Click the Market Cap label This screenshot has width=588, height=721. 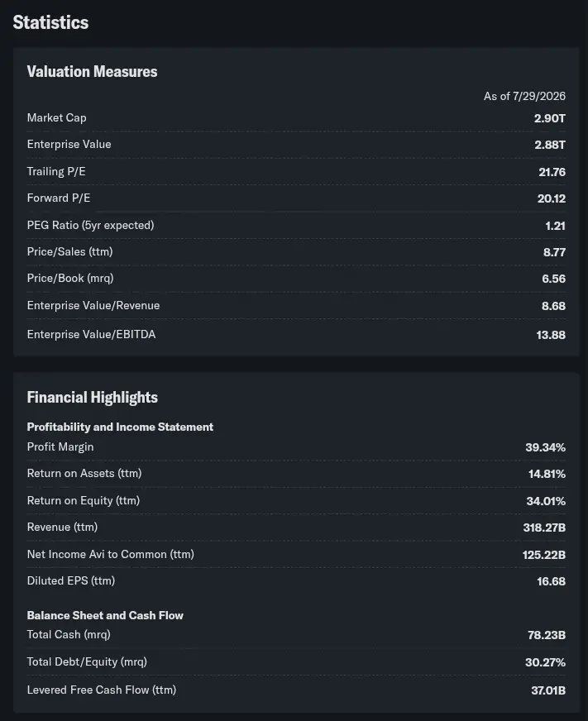[56, 117]
